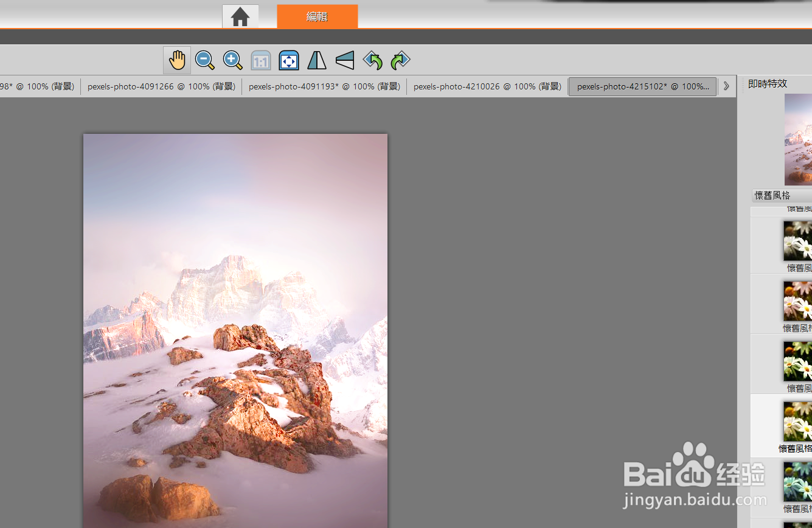Apply the first full flower 懷舊風格 thumbnail
Viewport: 812px width, 528px height.
[798, 240]
